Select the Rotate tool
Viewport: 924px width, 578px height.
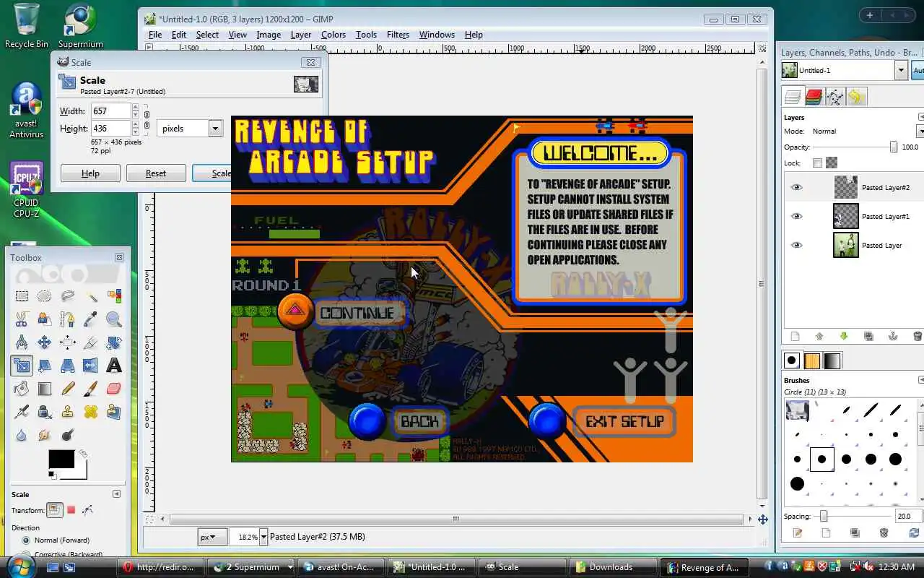114,342
